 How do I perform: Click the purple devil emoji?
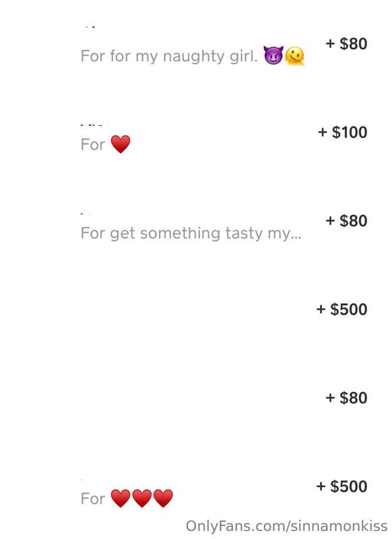[x=273, y=55]
